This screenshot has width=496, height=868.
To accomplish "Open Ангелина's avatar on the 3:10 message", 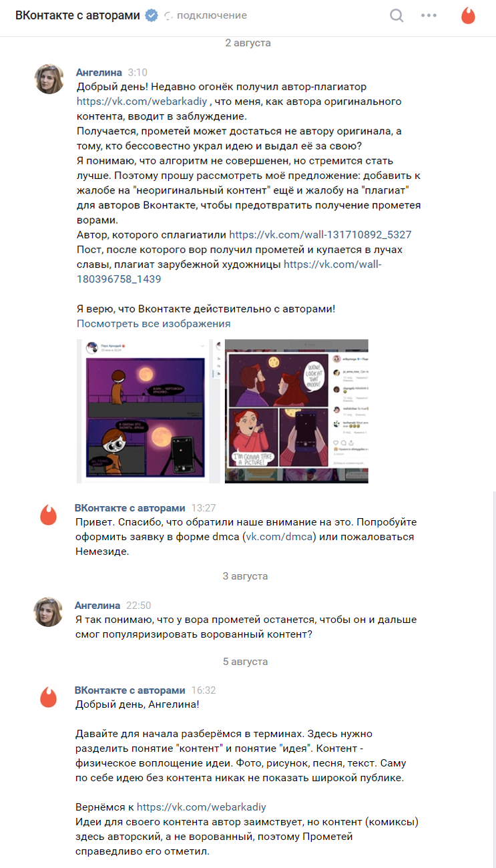I will coord(49,79).
